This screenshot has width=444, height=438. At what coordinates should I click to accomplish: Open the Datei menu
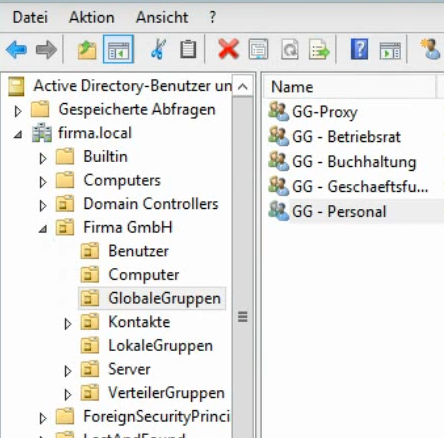pyautogui.click(x=30, y=17)
